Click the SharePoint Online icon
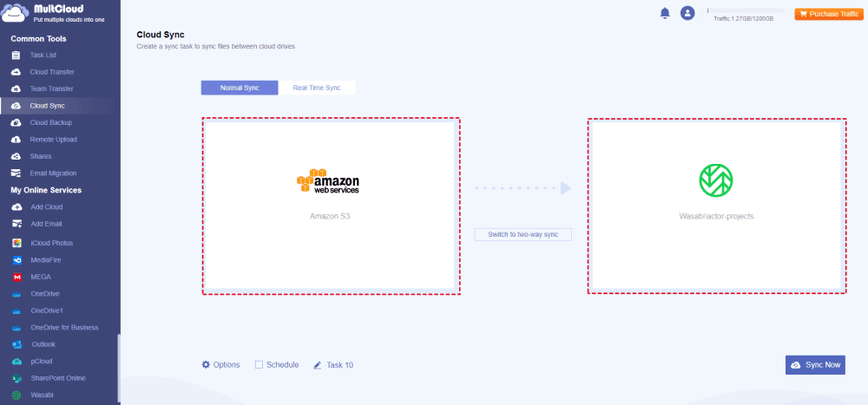The width and height of the screenshot is (868, 405). coord(17,378)
